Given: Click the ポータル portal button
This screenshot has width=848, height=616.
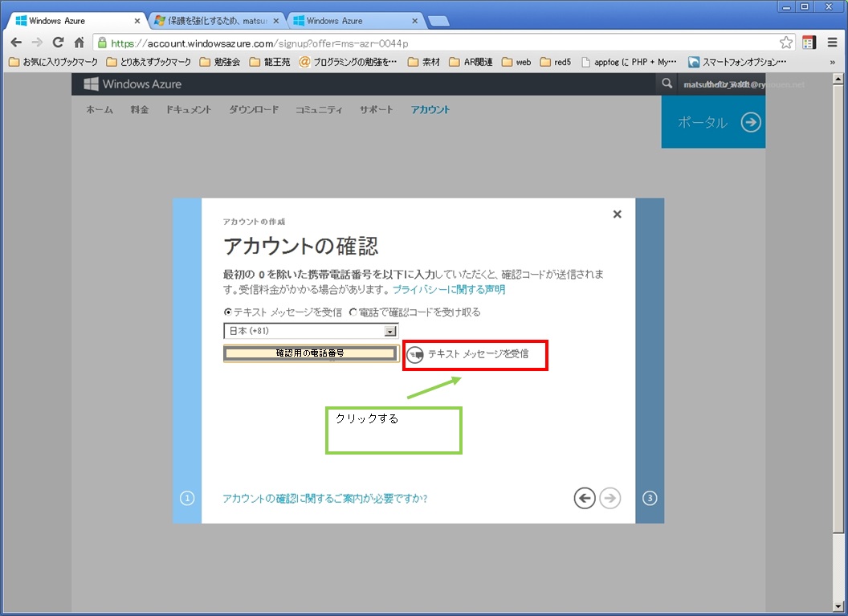Looking at the screenshot, I should coord(713,122).
